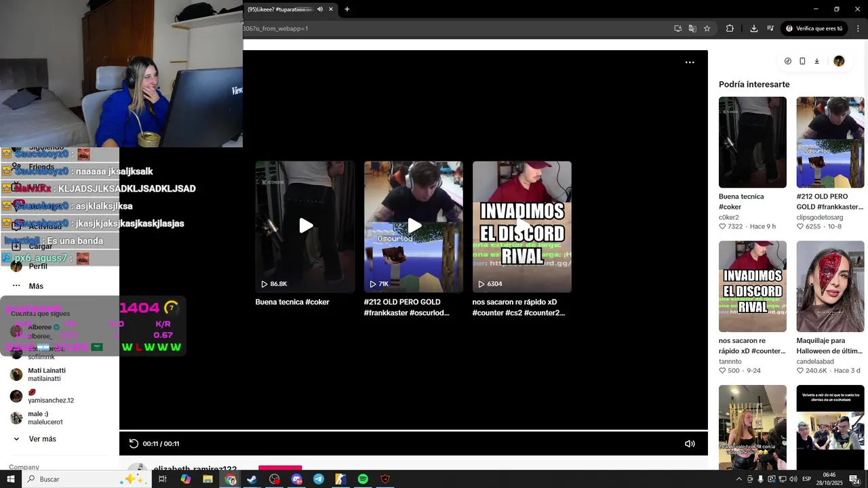The image size is (868, 488).
Task: Visit creator 'clipsgodetosarg' in suggestions
Action: tap(820, 218)
